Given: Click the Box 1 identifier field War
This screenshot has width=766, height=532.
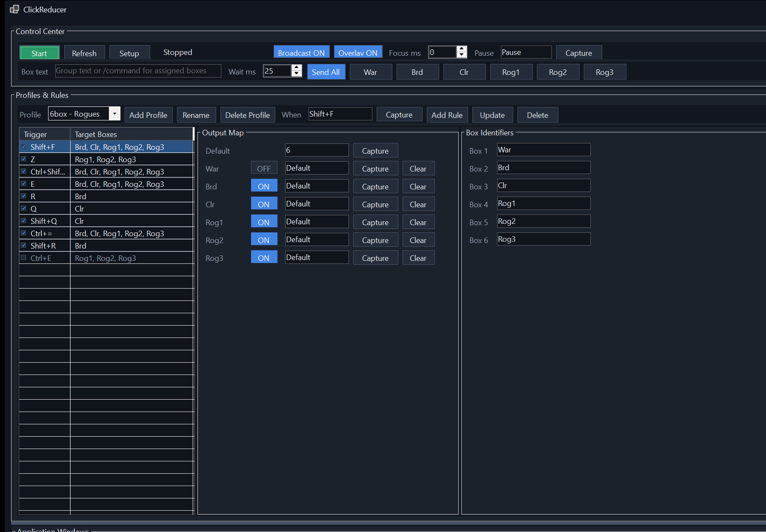Looking at the screenshot, I should point(543,149).
